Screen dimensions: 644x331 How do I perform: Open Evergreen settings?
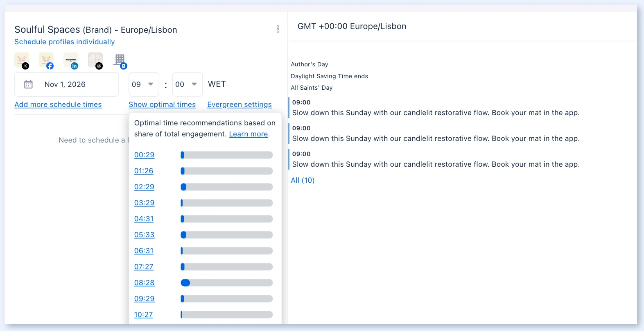click(x=240, y=104)
